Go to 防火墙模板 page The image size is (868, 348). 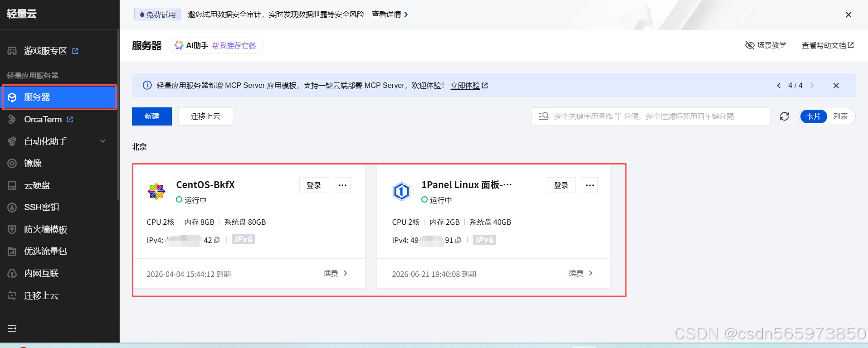(45, 229)
